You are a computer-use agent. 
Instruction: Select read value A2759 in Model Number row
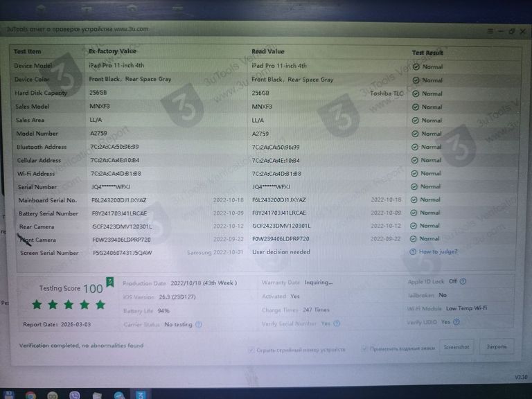260,134
